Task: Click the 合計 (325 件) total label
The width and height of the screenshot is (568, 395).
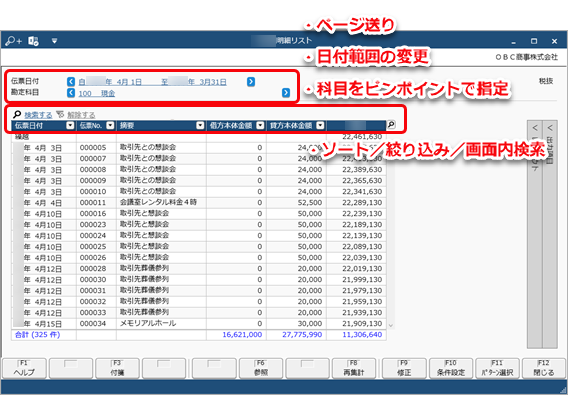Action: (x=37, y=334)
